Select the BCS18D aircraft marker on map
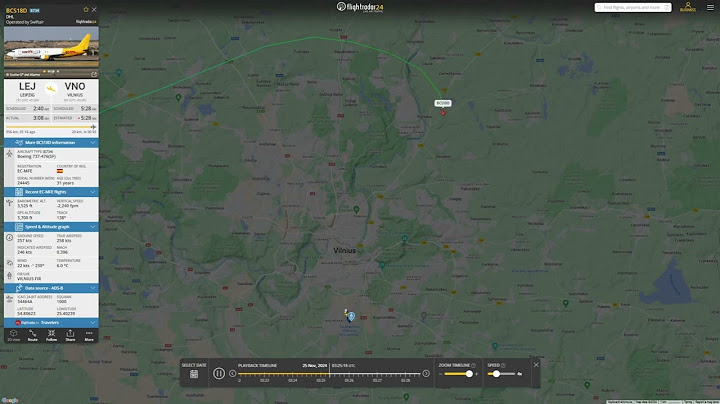 pyautogui.click(x=443, y=112)
